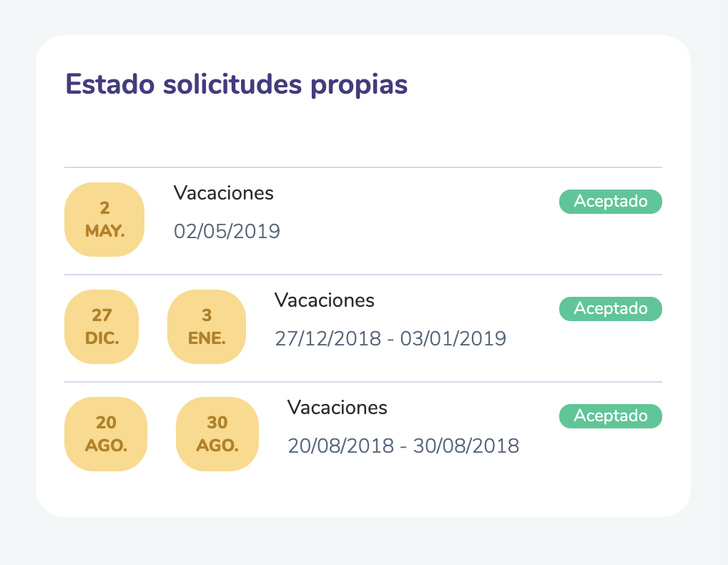Open the Vacaciones title above 20/08/2018 - 30/08/2018
The width and height of the screenshot is (728, 565).
(x=337, y=408)
